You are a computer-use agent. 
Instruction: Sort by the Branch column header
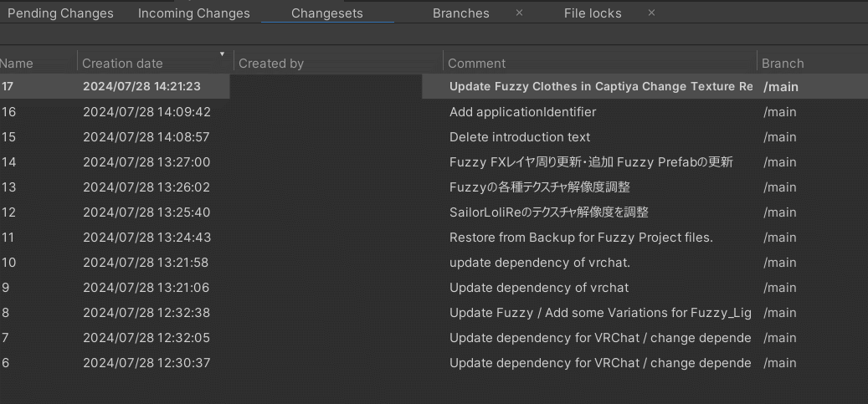tap(783, 64)
